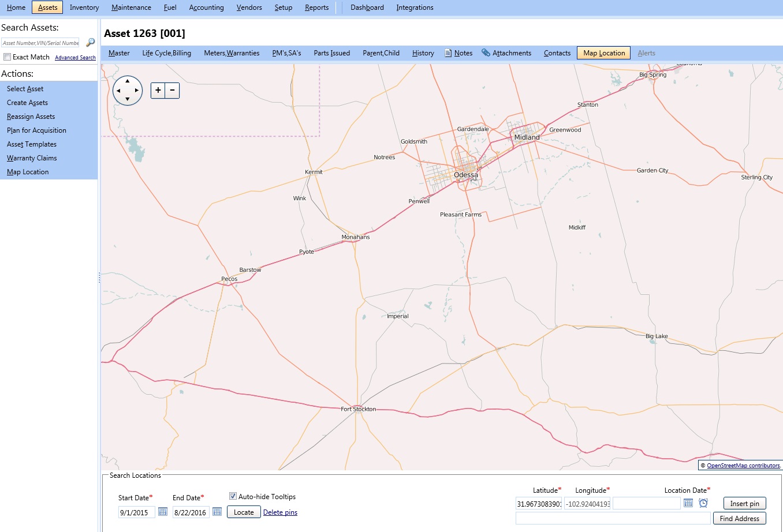Screen dimensions: 783x532
Task: Click the Longitude input field
Action: pos(587,504)
